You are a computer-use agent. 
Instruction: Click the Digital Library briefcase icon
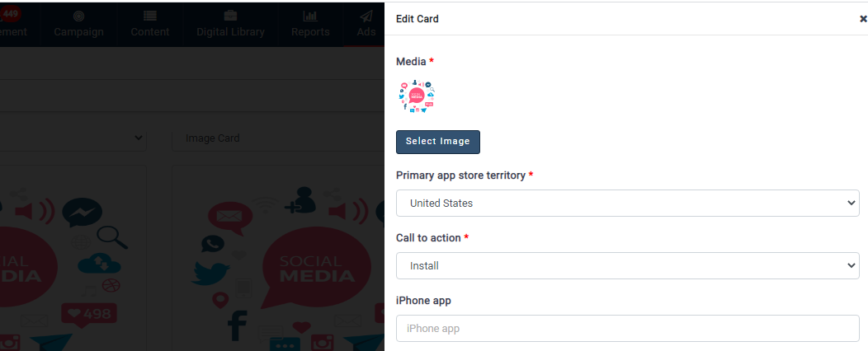(x=230, y=16)
